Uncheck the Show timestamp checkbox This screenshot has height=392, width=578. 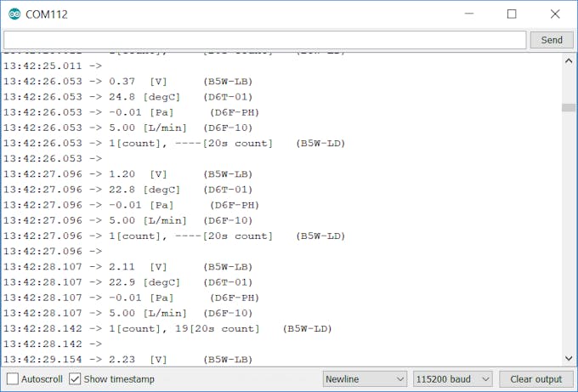(x=75, y=378)
